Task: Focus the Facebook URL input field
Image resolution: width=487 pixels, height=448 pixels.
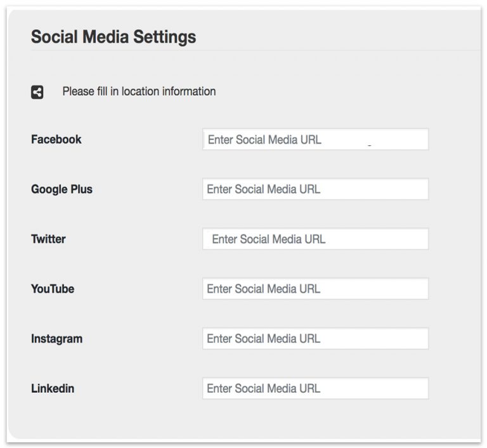Action: (315, 140)
